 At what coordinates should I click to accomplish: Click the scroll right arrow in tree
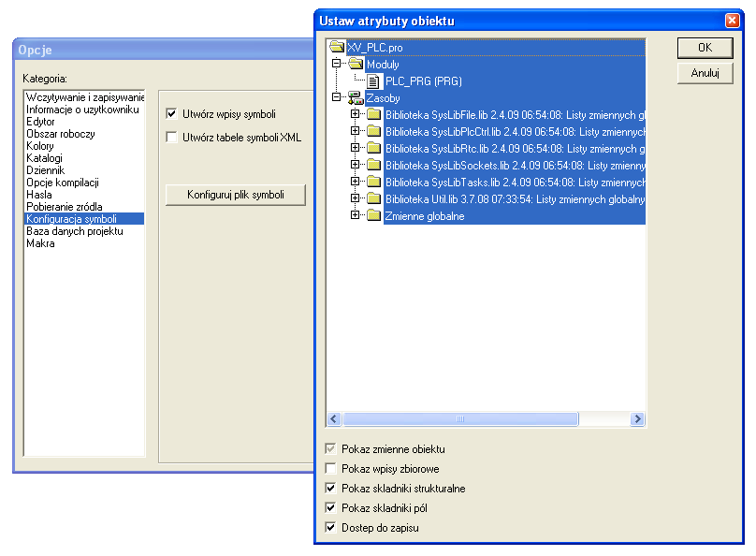tap(637, 418)
